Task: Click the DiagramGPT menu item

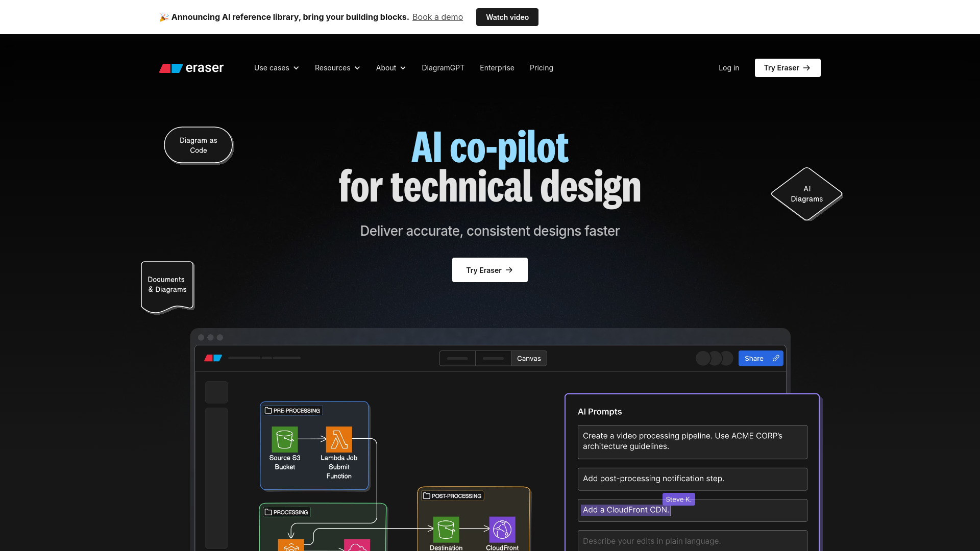Action: pos(443,67)
